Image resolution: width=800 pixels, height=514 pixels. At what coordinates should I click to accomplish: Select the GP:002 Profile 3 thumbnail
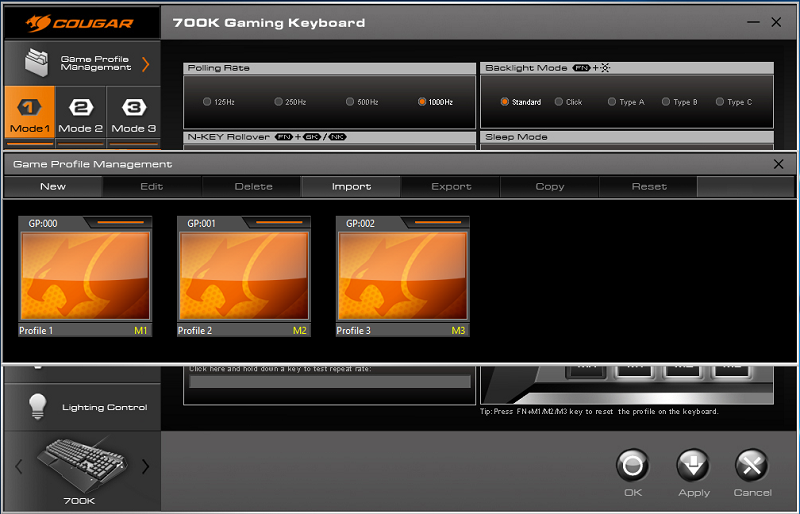[x=403, y=276]
